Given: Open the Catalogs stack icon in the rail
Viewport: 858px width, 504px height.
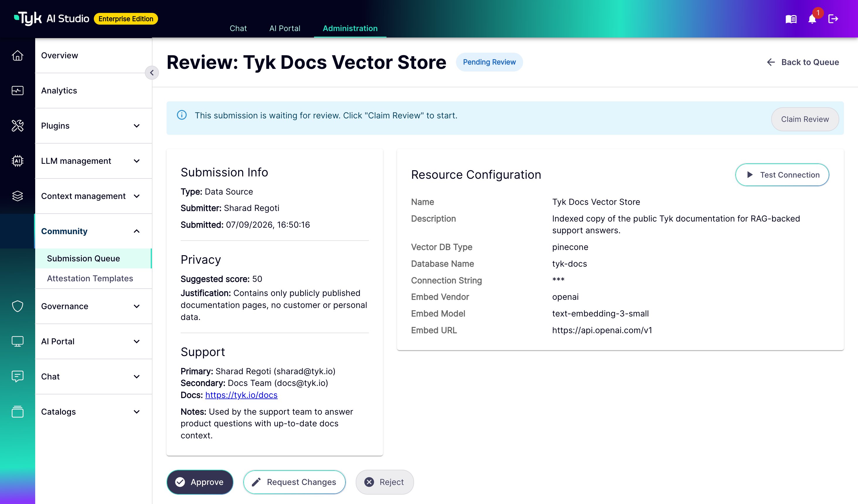Looking at the screenshot, I should pos(17,411).
